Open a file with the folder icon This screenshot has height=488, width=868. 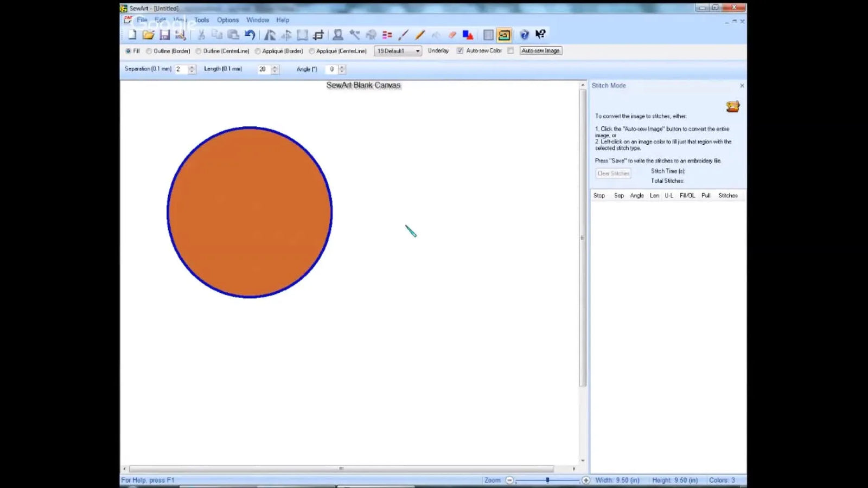click(148, 35)
